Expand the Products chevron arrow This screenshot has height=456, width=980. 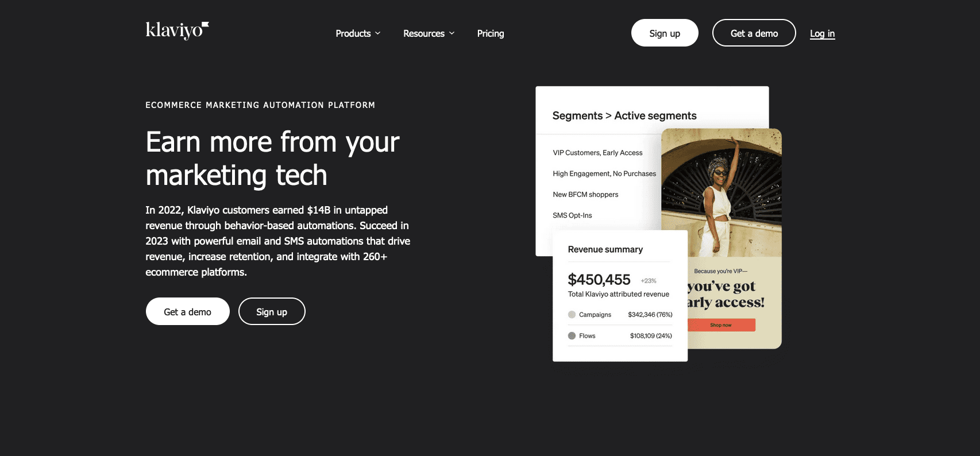378,33
